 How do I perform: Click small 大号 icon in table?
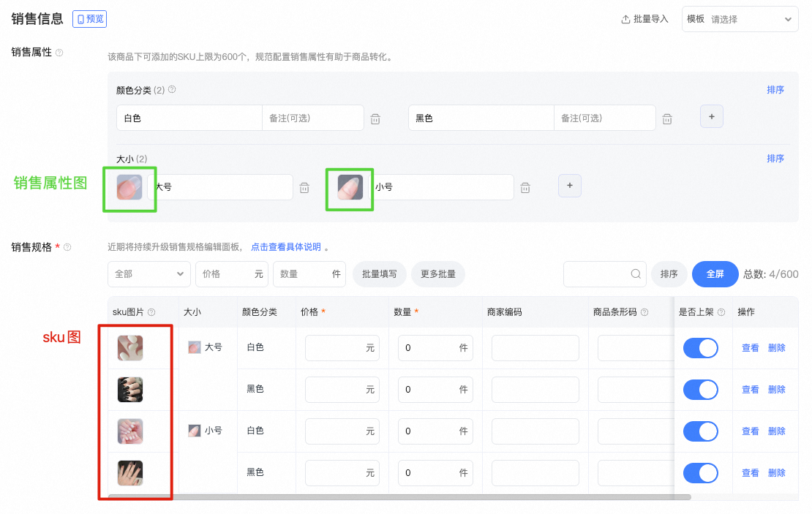click(x=194, y=347)
